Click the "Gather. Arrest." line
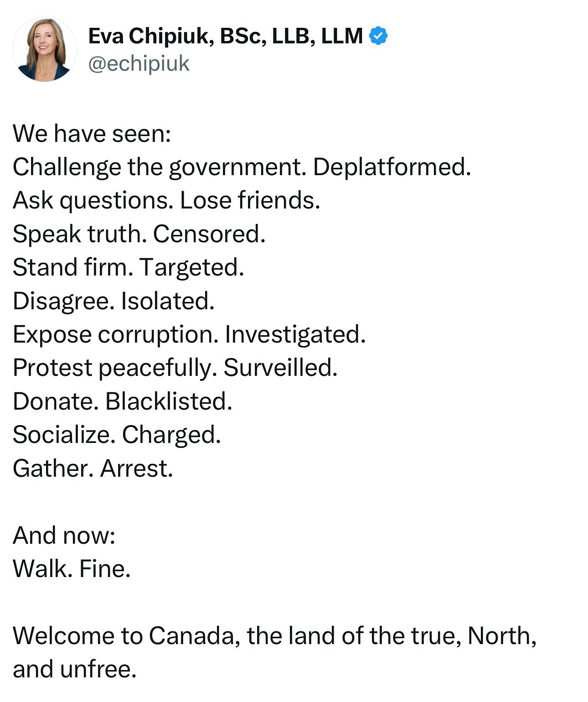This screenshot has height=702, width=588. (93, 468)
